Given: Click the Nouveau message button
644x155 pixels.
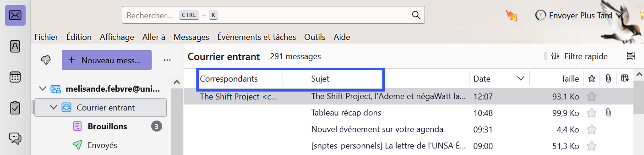Looking at the screenshot, I should 107,60.
